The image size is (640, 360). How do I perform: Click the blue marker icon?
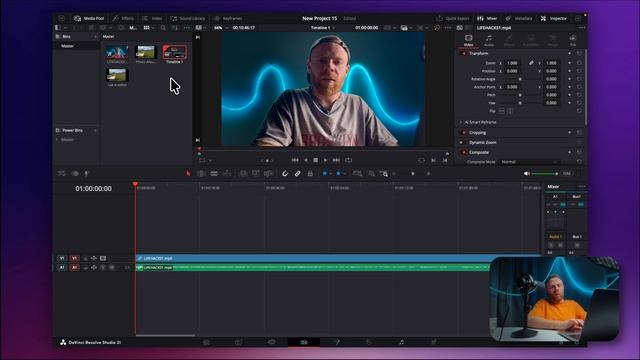coord(338,173)
